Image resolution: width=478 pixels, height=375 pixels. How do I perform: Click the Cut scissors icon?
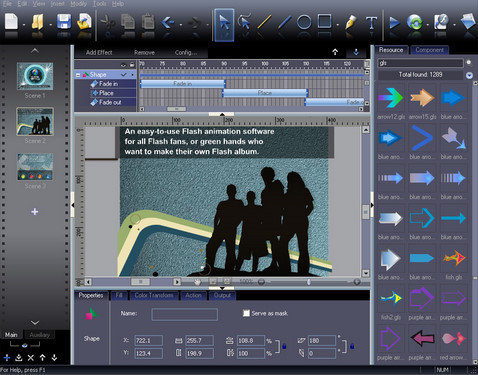coord(107,22)
